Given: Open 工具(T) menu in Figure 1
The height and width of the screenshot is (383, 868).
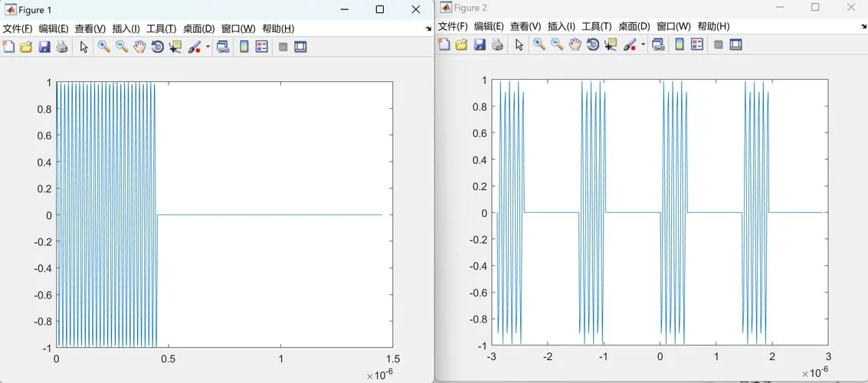Looking at the screenshot, I should 161,28.
